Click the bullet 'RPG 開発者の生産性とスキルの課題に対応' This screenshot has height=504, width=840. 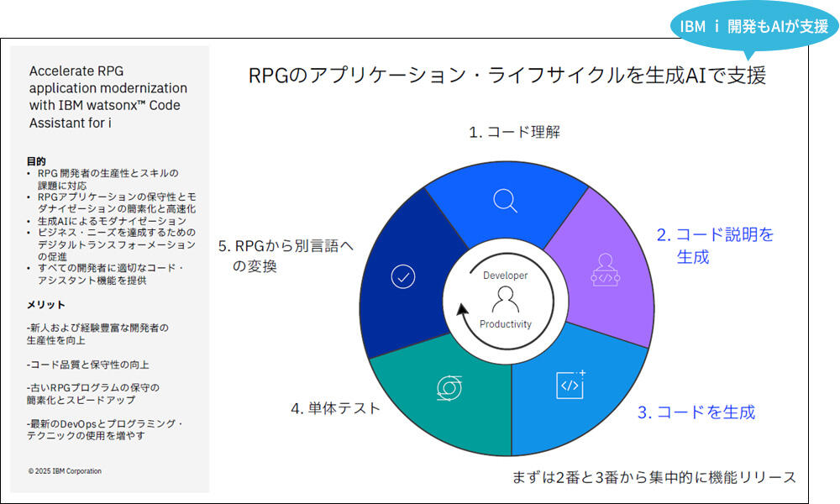click(108, 179)
